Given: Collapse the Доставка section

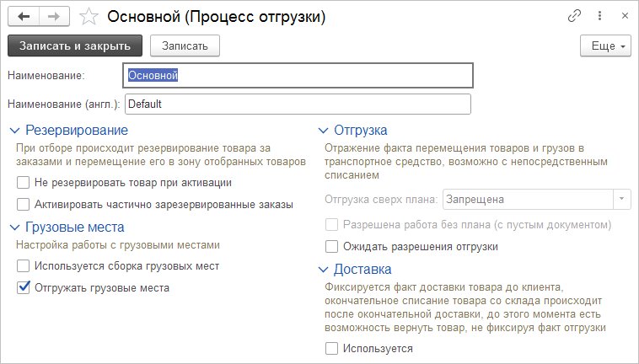Looking at the screenshot, I should [323, 270].
